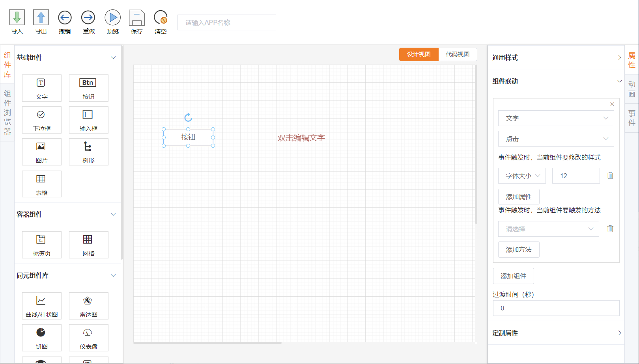This screenshot has width=639, height=364.
Task: Save the project with 保存 icon
Action: pyautogui.click(x=137, y=18)
